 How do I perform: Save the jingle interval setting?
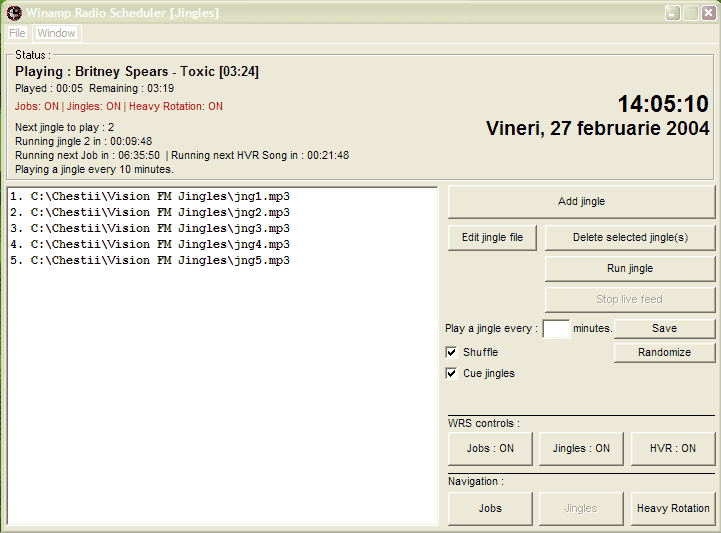pyautogui.click(x=664, y=328)
